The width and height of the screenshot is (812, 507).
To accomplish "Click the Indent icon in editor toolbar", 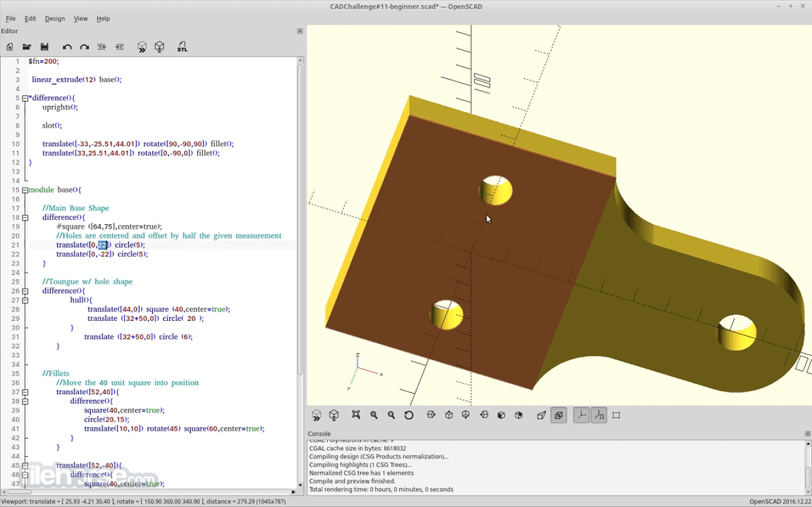I will tap(120, 47).
